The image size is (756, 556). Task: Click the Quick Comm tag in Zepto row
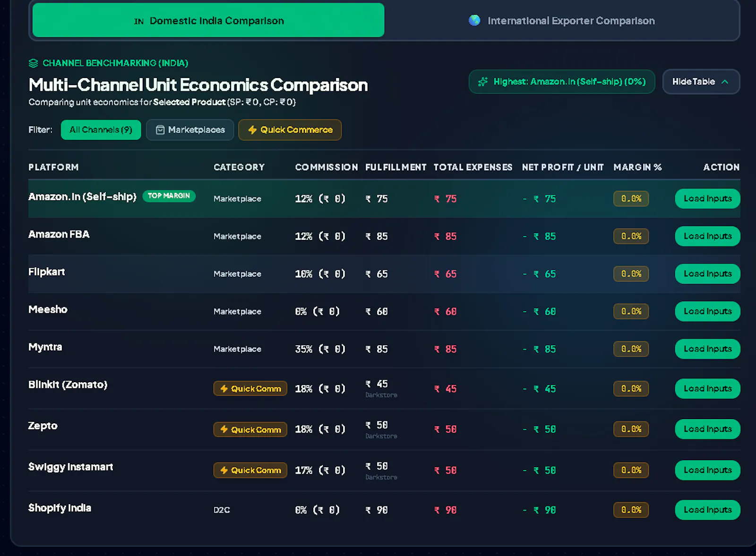click(x=250, y=429)
